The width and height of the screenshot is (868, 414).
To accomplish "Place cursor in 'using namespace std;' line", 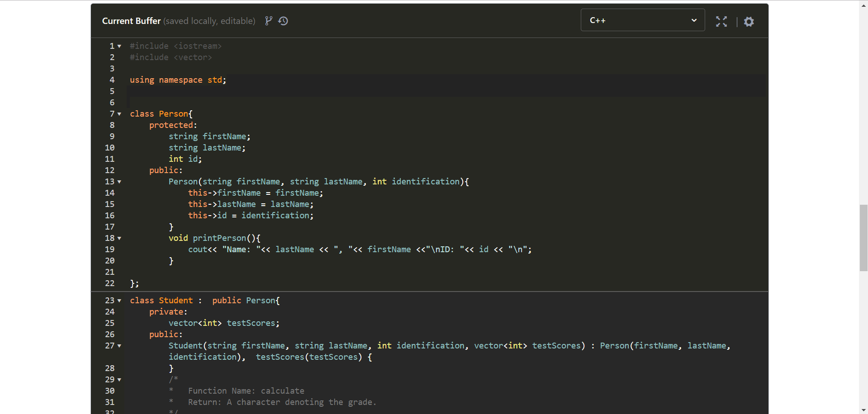I will [x=178, y=80].
